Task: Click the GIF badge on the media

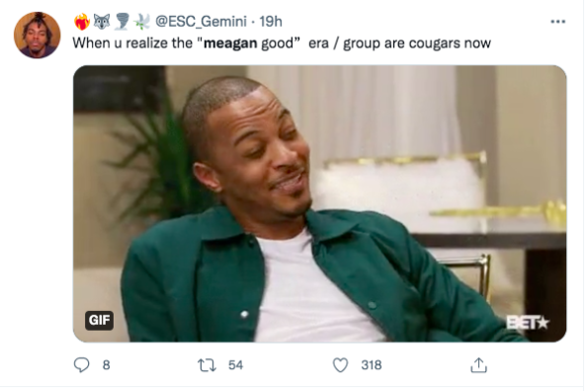Action: pos(99,320)
